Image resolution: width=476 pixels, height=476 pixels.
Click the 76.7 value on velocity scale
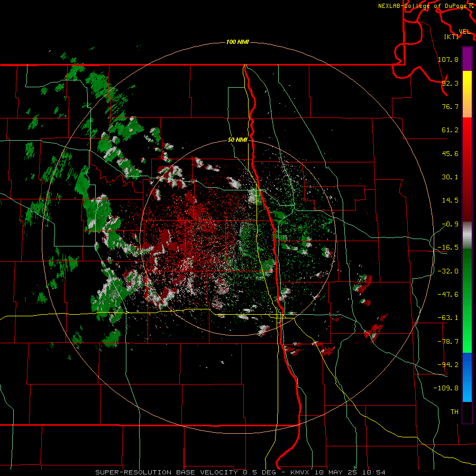click(x=450, y=106)
